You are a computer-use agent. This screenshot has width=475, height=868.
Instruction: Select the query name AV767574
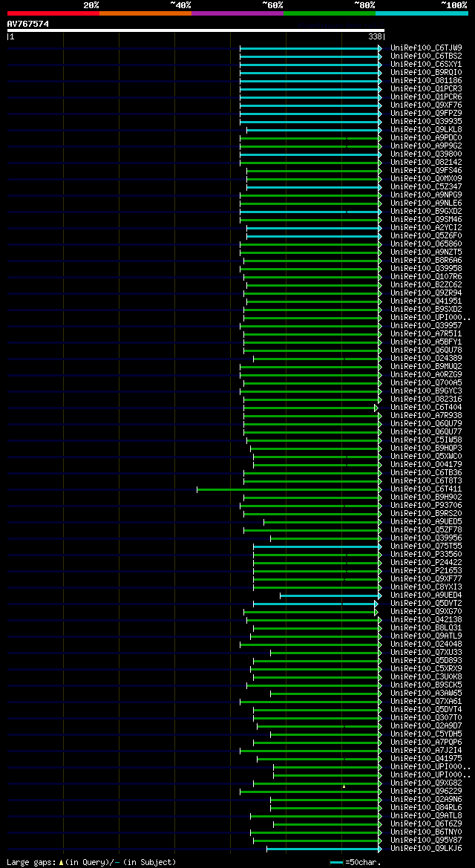28,24
